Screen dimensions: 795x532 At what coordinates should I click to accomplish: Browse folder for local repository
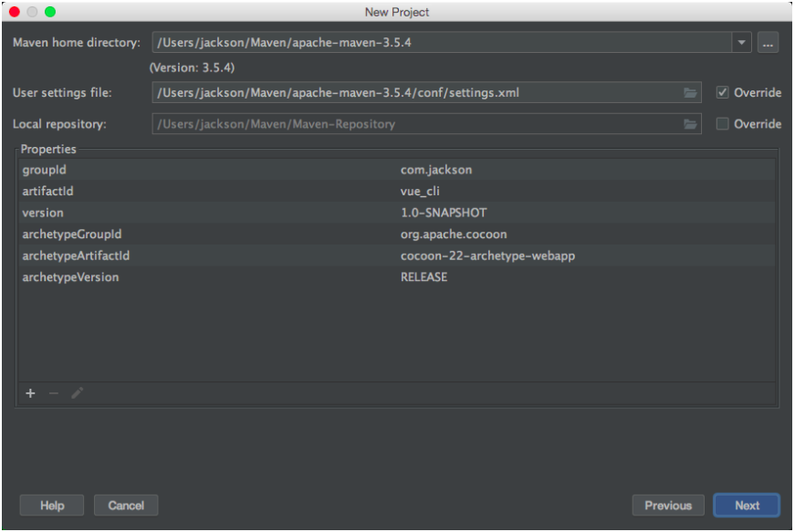(690, 124)
